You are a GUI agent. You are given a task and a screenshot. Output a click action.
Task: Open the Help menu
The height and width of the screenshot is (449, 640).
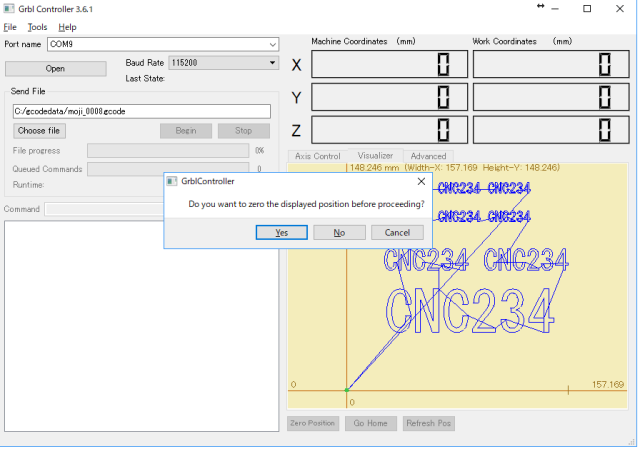tap(67, 27)
